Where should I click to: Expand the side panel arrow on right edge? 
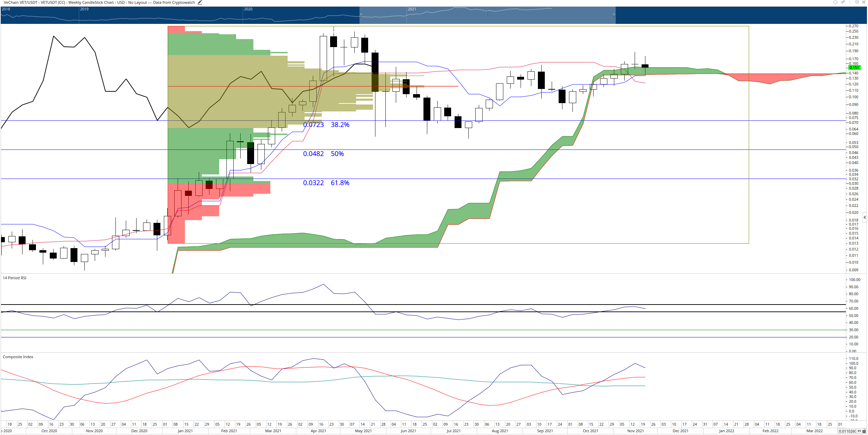865,217
